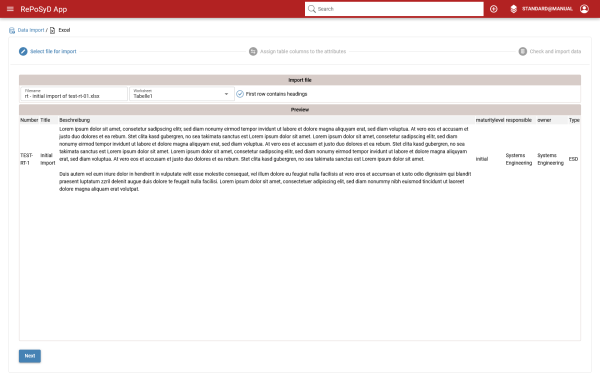This screenshot has width=600, height=375.
Task: Click the STANDARD@MANUAL profile label
Action: pos(547,9)
